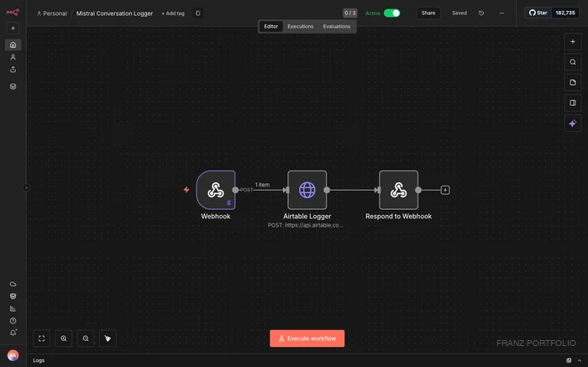Screen dimensions: 588x367
Task: Select the Webhook trigger node
Action: (x=216, y=190)
